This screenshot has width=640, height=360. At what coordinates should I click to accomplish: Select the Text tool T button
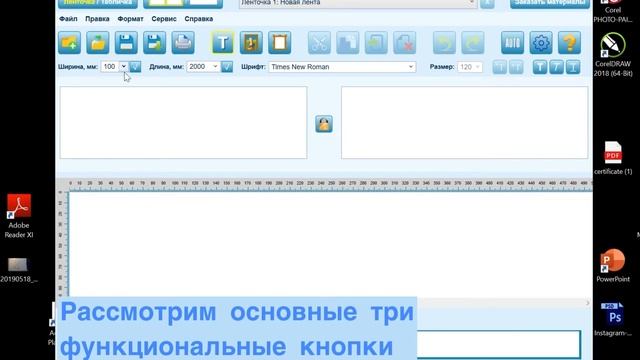tap(223, 42)
